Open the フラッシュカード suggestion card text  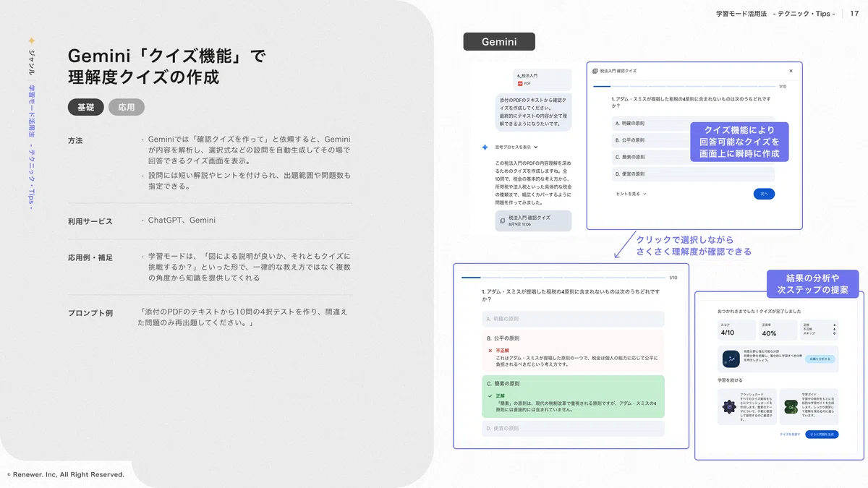[x=757, y=408]
